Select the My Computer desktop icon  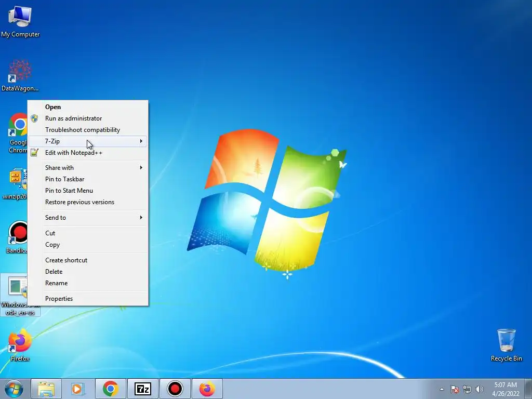click(20, 22)
